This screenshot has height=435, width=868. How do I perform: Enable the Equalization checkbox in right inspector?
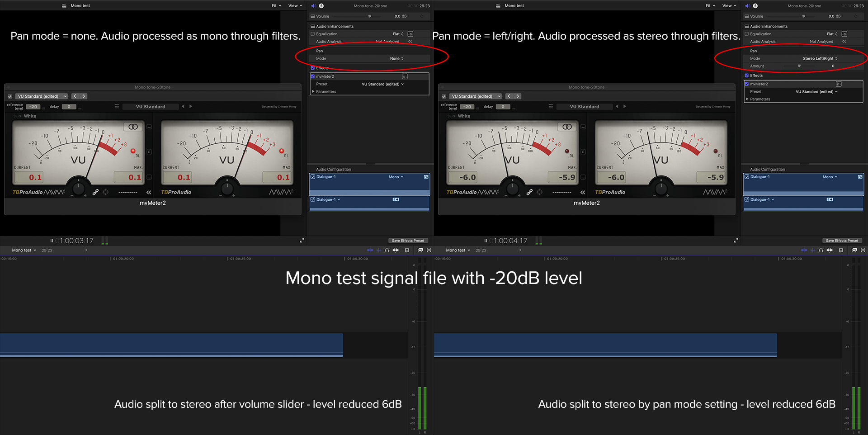point(746,34)
